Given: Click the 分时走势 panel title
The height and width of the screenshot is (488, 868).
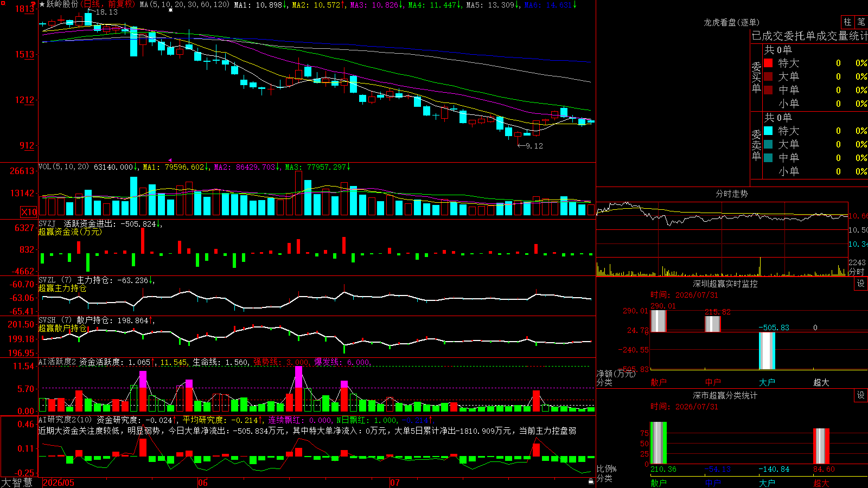Looking at the screenshot, I should click(731, 194).
